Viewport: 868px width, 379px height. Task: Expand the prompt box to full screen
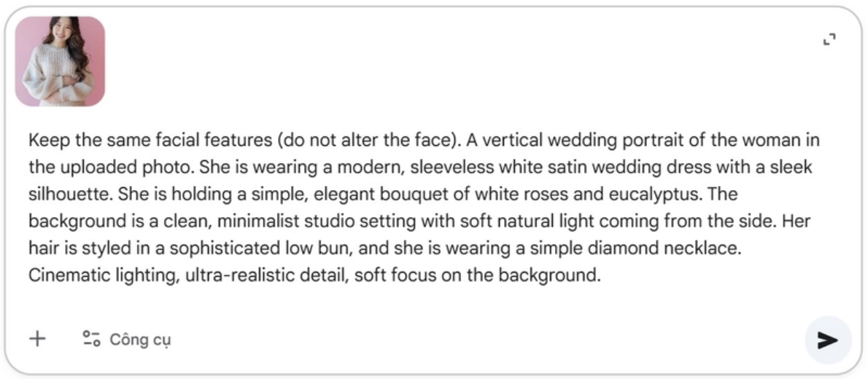829,39
